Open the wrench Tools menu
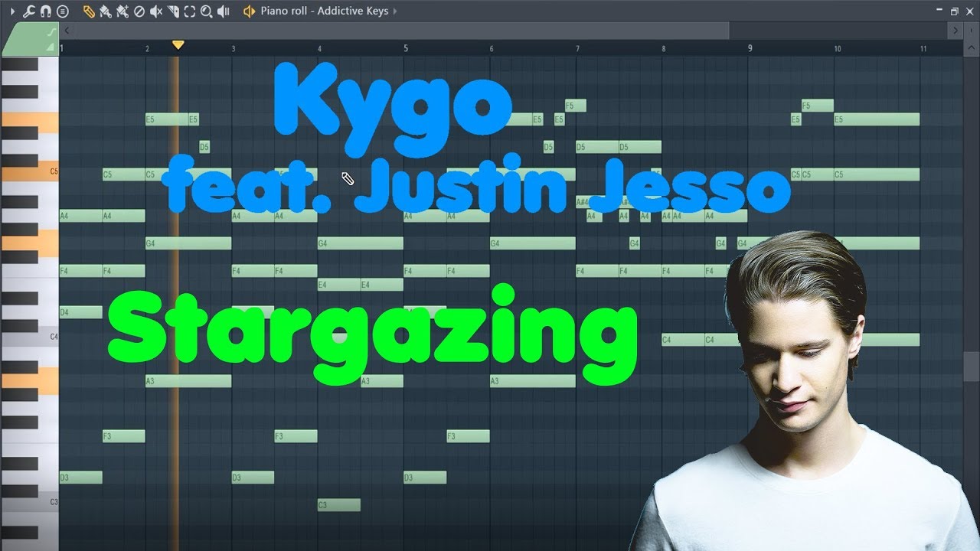This screenshot has height=551, width=980. click(29, 11)
